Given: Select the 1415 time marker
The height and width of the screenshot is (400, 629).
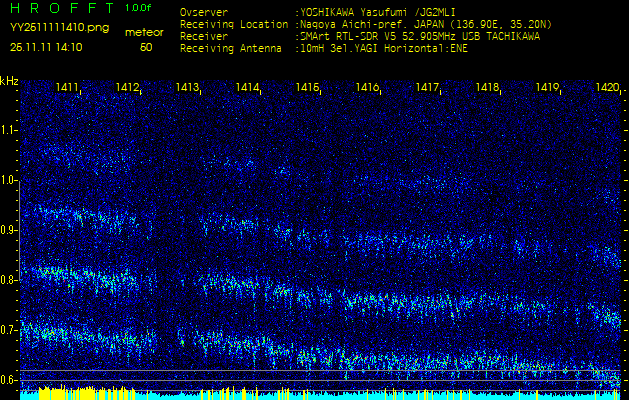Looking at the screenshot, I should point(308,88).
